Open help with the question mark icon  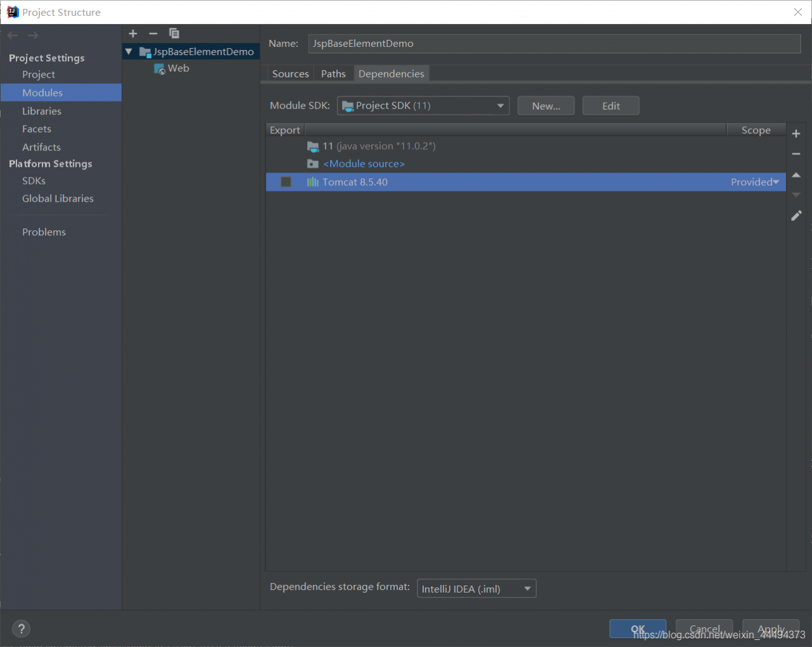point(21,629)
